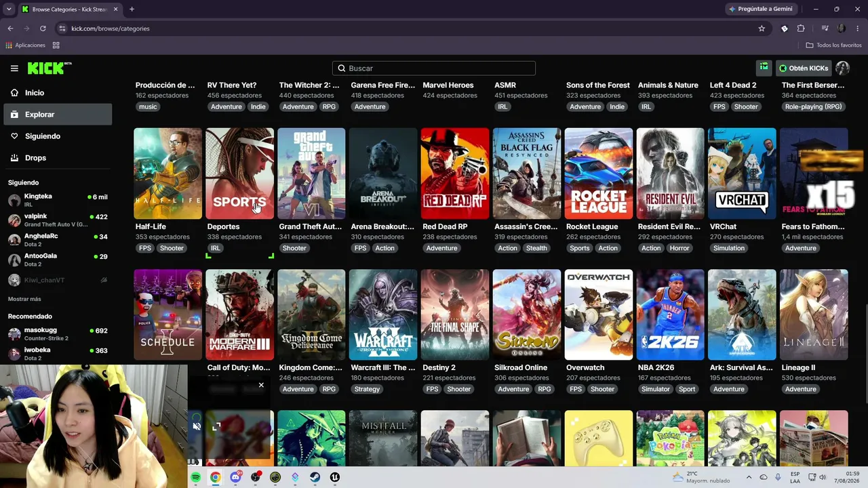This screenshot has width=868, height=488.
Task: Expand followed list with Mostrar más
Action: [x=24, y=299]
